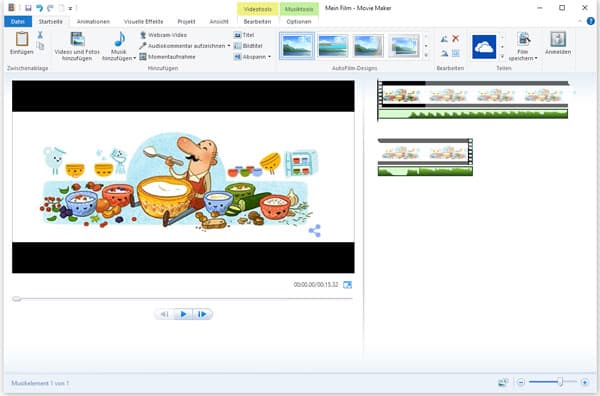Viewport: 600px width, 396px height.
Task: Collapse the ribbon with chevron
Action: point(580,21)
